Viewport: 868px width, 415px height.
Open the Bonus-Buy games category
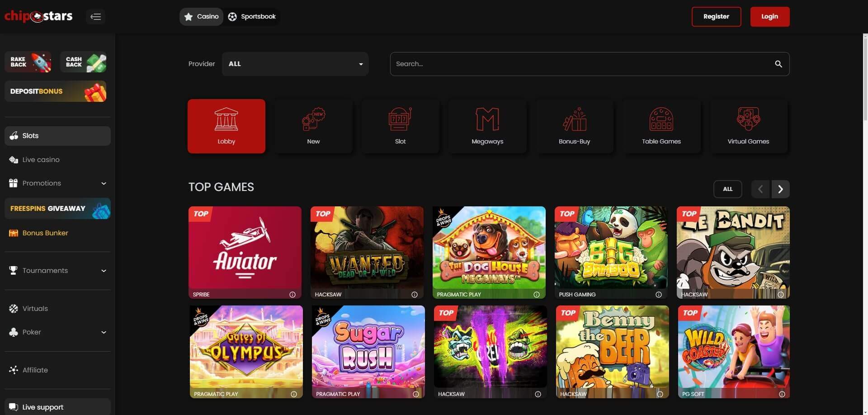[575, 120]
